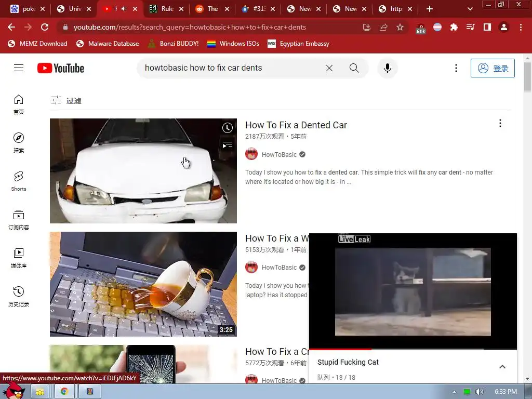Open Egyptian Embassy bookmark

tap(298, 44)
